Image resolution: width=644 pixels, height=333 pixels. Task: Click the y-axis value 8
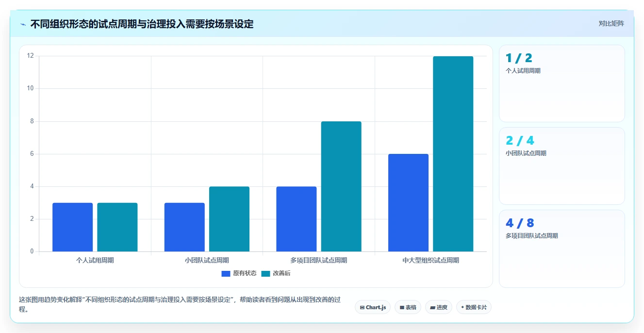coord(32,121)
